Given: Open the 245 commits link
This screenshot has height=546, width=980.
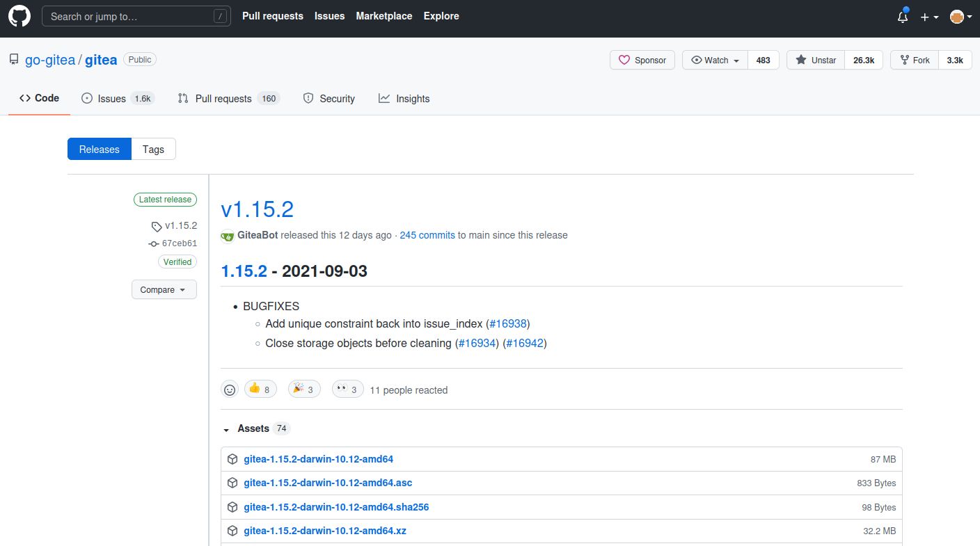Looking at the screenshot, I should (x=427, y=235).
